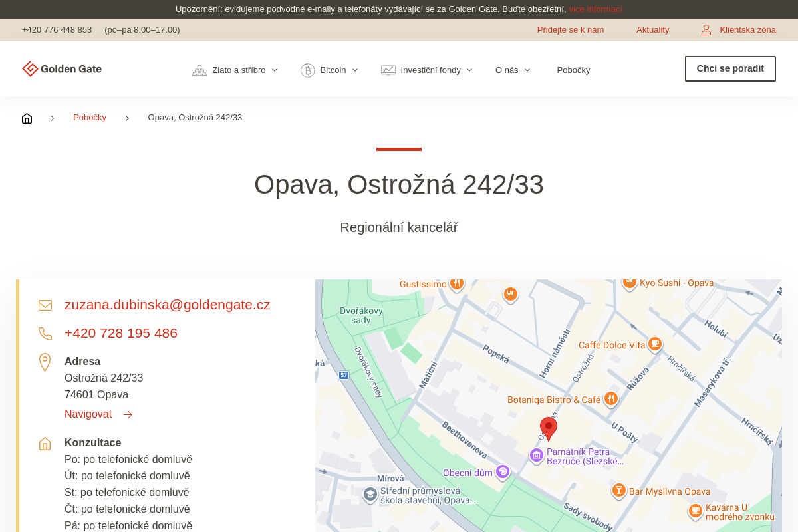Click the unlabeled orange restaurant pin near Gustissimo
Screen dimensions: 798x532
[511, 294]
